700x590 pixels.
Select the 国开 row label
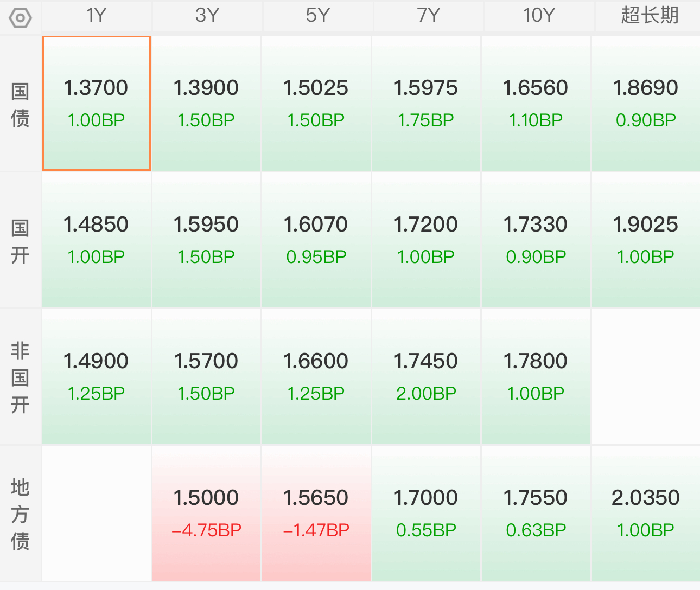click(20, 241)
